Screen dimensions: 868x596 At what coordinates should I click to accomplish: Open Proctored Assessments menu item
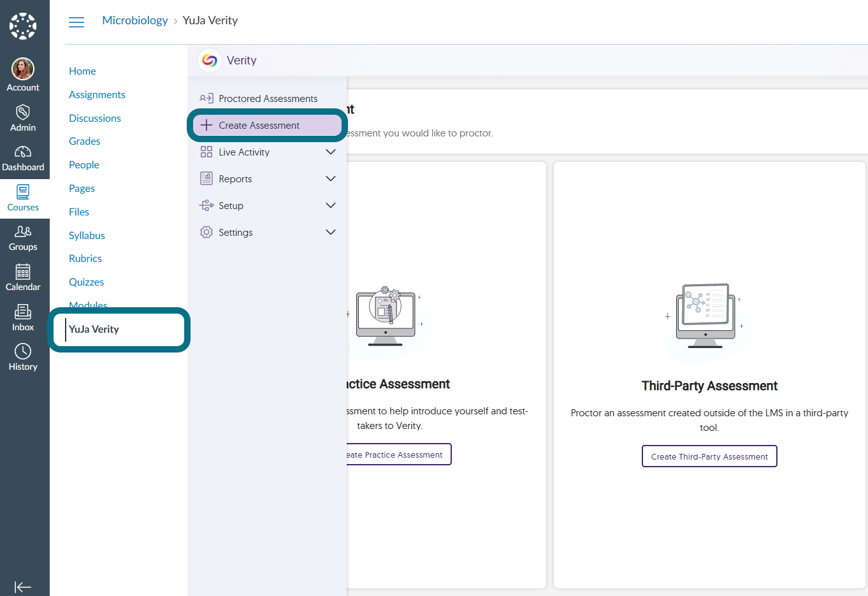(267, 98)
